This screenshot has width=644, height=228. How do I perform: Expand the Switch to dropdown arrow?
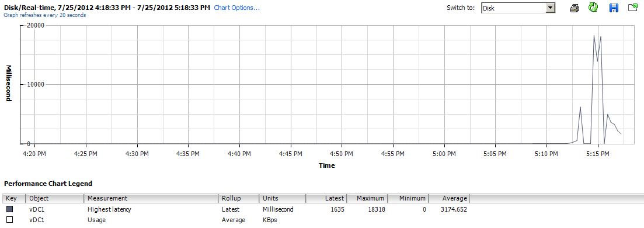551,8
